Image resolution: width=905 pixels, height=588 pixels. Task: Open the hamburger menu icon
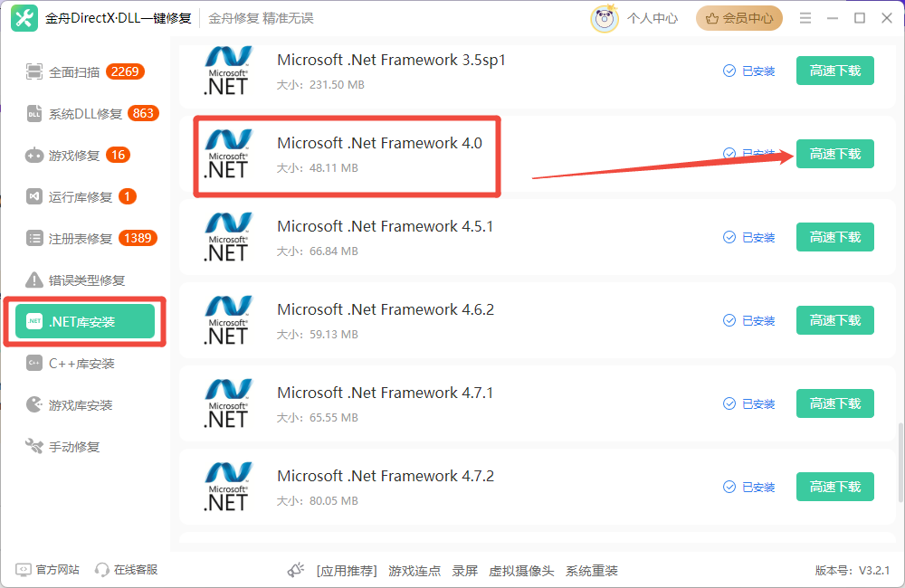click(x=805, y=18)
